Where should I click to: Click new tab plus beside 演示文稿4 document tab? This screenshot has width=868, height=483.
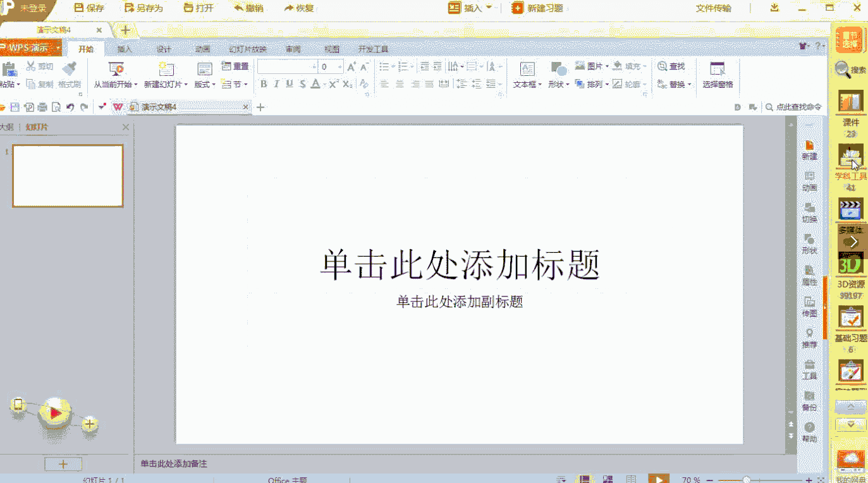tap(260, 107)
